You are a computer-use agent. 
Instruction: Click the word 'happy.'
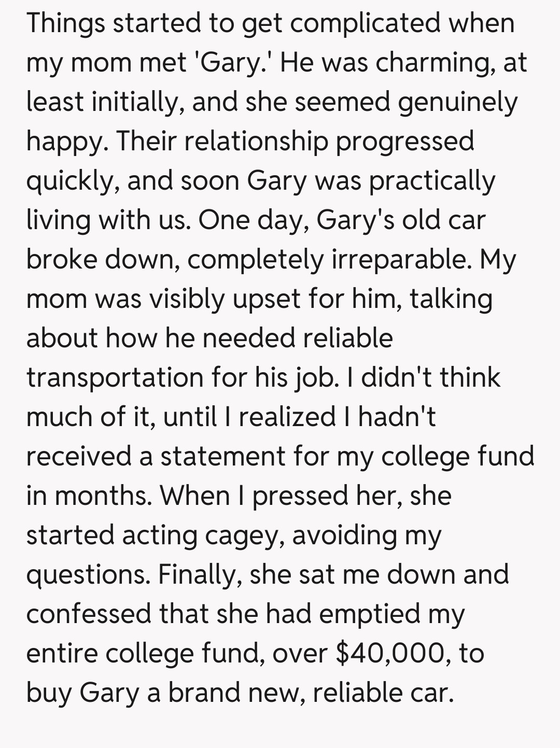point(66,142)
